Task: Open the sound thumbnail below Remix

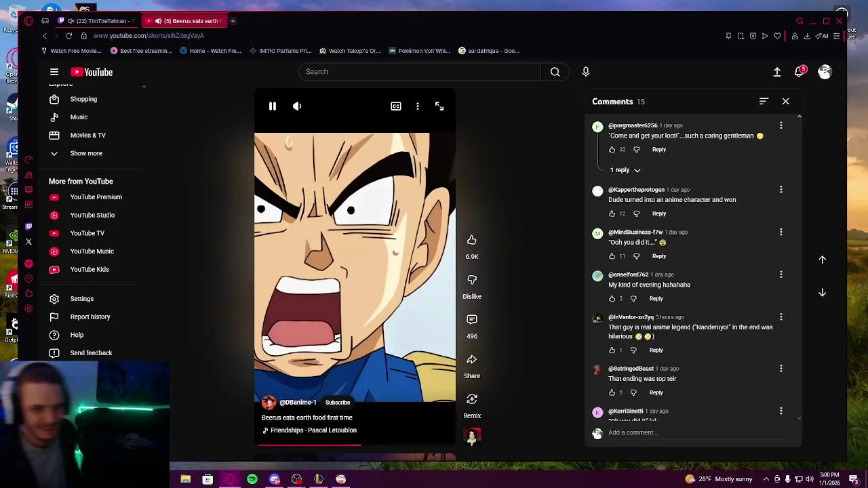Action: click(x=473, y=436)
